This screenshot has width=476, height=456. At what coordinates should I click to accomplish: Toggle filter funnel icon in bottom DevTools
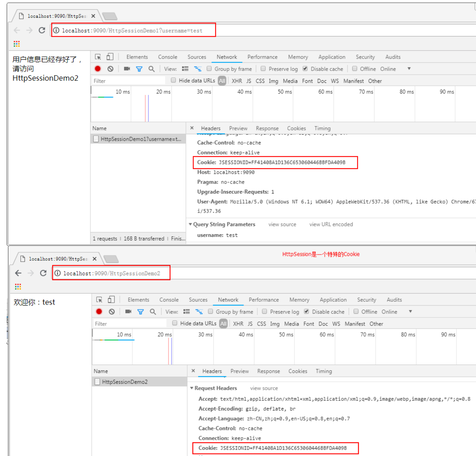(141, 312)
